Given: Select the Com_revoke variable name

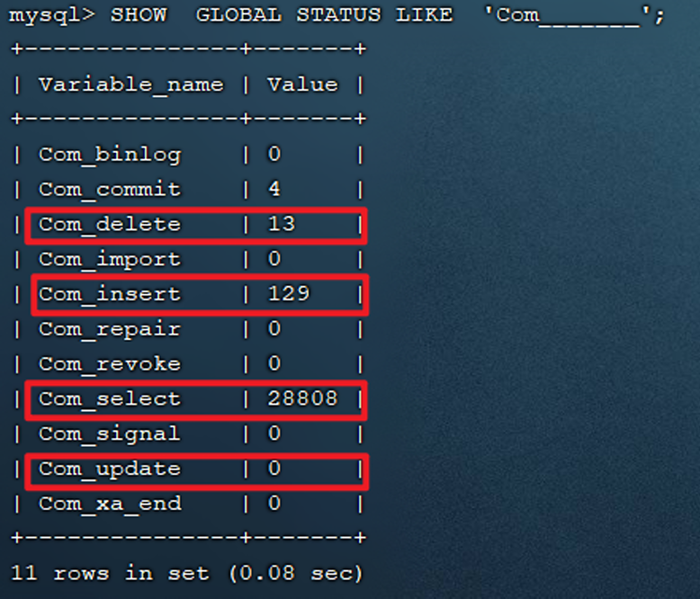Looking at the screenshot, I should point(110,364).
